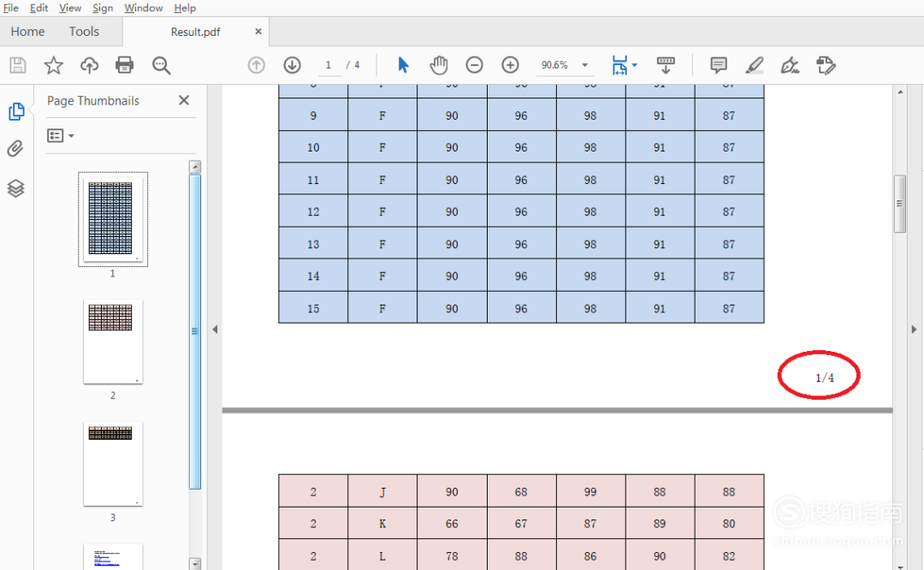Click the row number cell 9
The width and height of the screenshot is (924, 570).
[313, 115]
